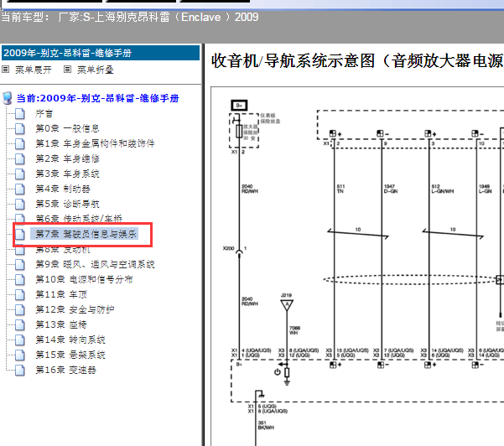Expand all menus with 菜单展开
The image size is (504, 446).
pos(34,70)
